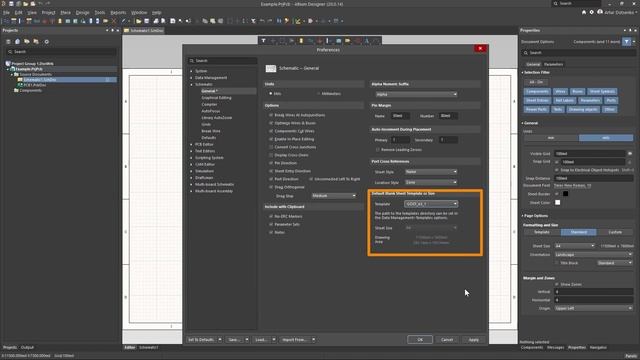Screen dimensions: 640x360
Task: Click the black Sheet Border color swatch
Action: pyautogui.click(x=565, y=194)
